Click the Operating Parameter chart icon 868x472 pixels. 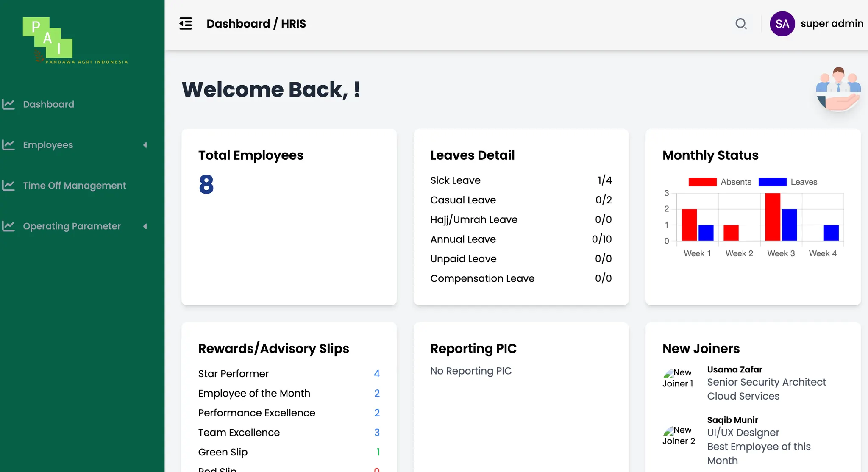click(8, 226)
